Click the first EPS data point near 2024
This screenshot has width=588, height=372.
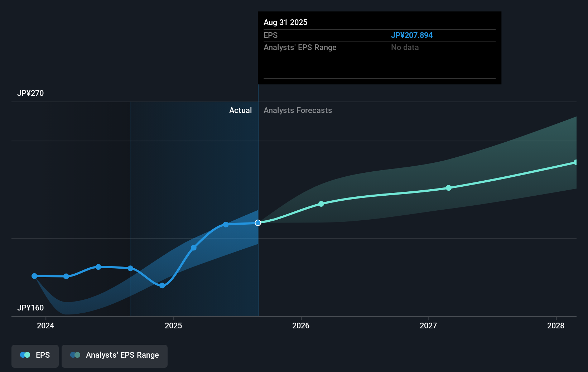click(x=34, y=276)
